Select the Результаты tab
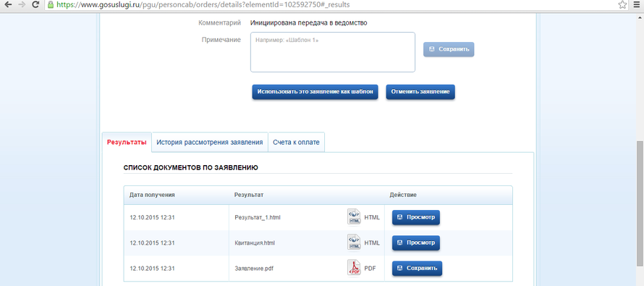Image resolution: width=644 pixels, height=286 pixels. tap(127, 142)
